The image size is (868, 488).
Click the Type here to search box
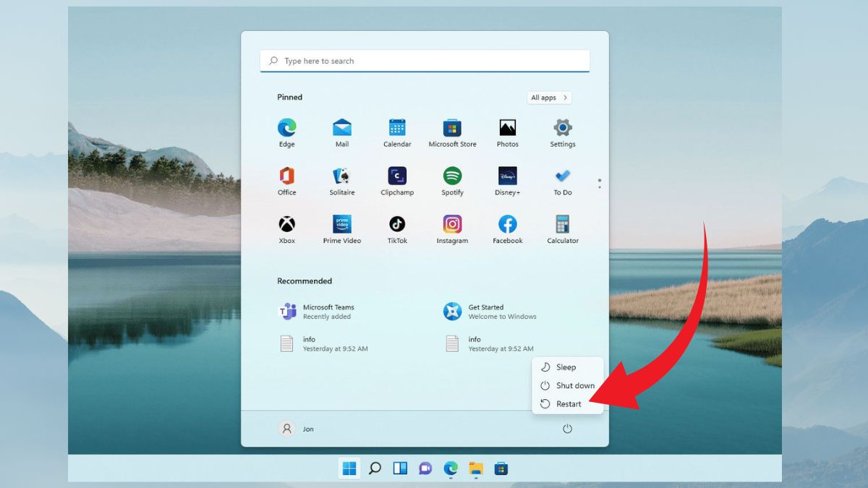point(425,61)
